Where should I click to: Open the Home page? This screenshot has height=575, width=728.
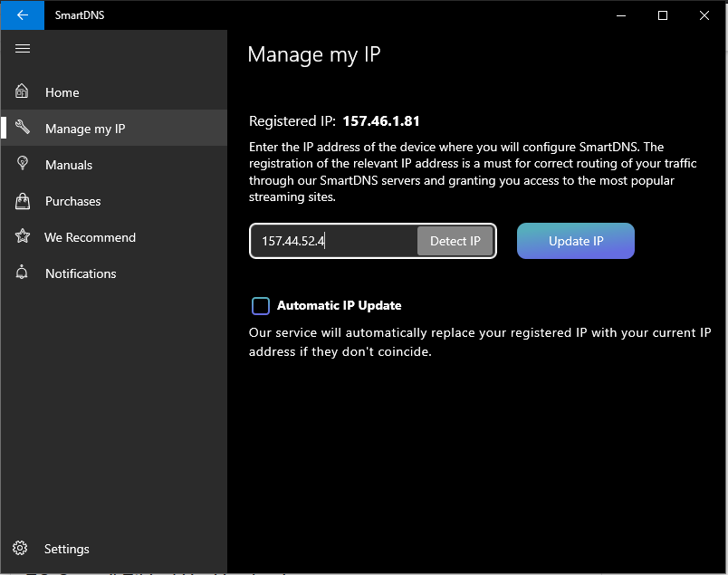pyautogui.click(x=114, y=92)
